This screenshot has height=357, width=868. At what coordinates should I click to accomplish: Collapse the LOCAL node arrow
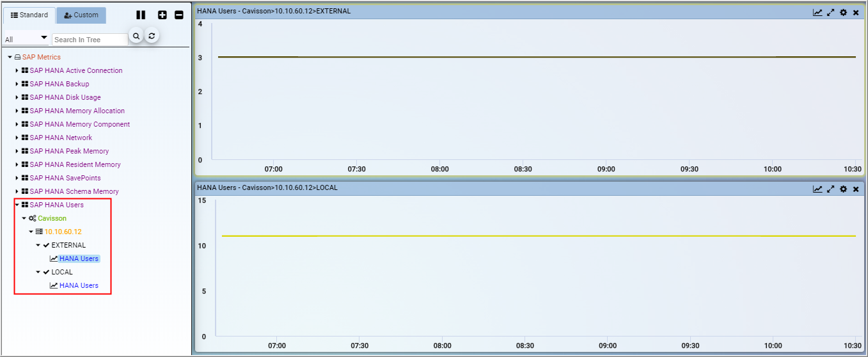click(38, 273)
